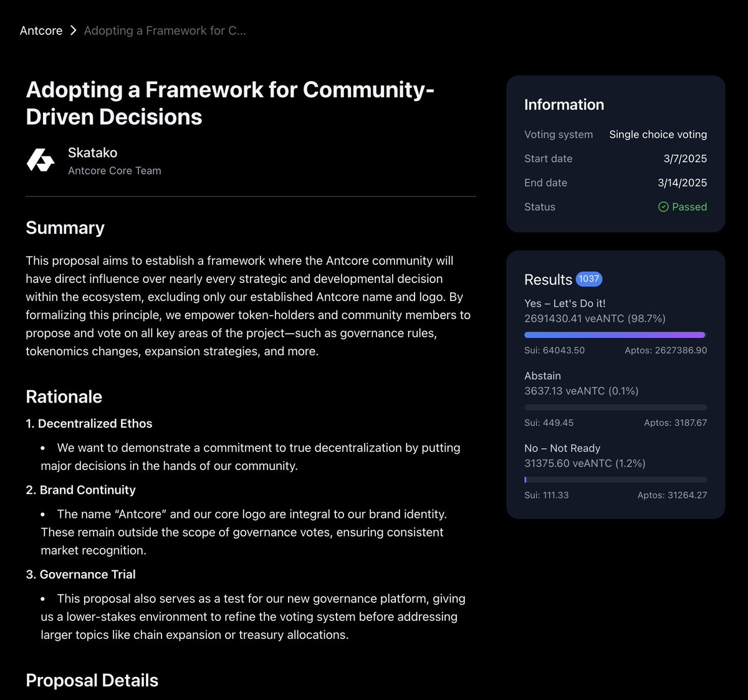
Task: Click the Results panel header
Action: 549,279
